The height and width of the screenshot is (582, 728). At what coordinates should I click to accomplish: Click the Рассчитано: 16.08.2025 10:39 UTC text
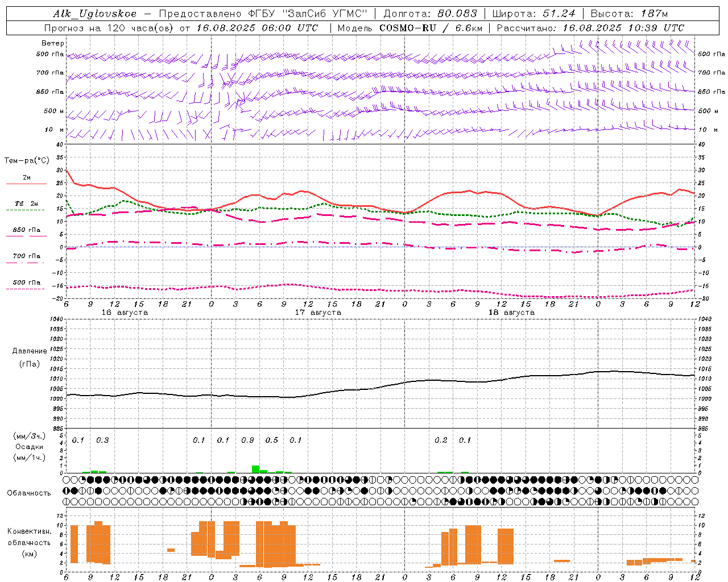590,28
